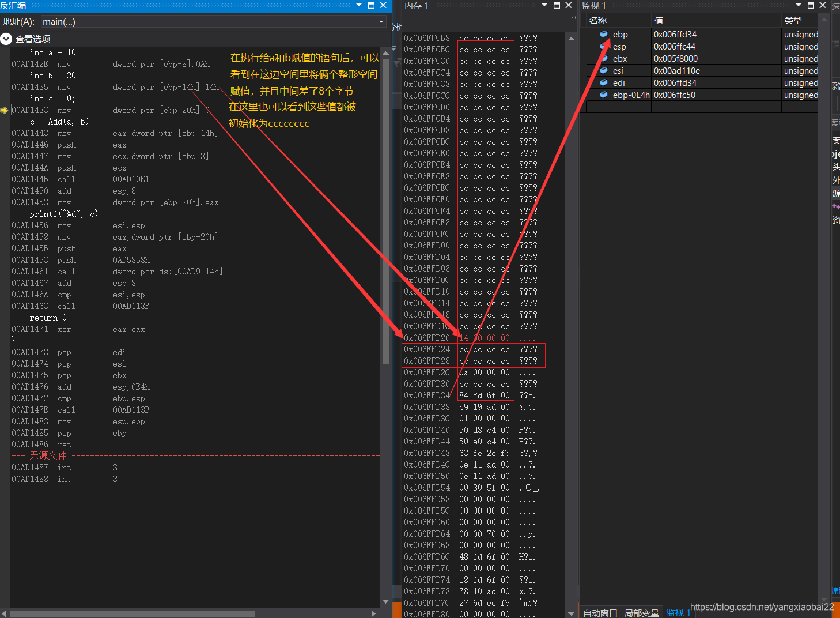Click the ebx watch name cell
This screenshot has width=840, height=618.
coord(619,59)
